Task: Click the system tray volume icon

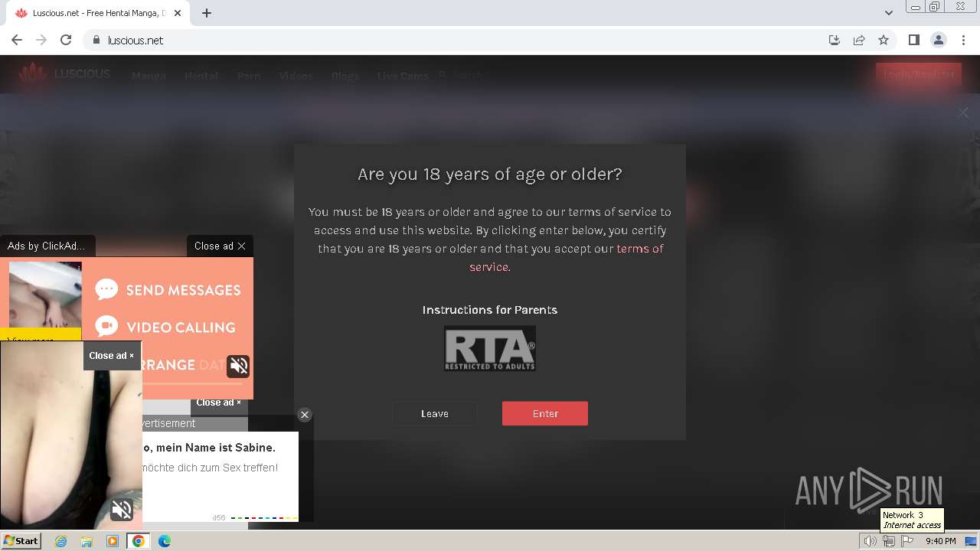Action: pyautogui.click(x=871, y=541)
